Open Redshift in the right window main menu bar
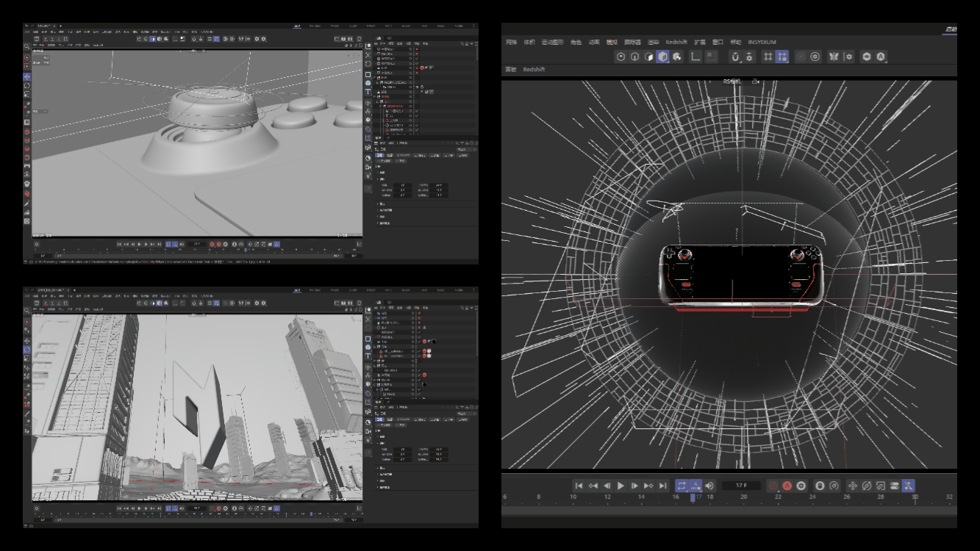Viewport: 980px width, 551px height. [x=676, y=42]
